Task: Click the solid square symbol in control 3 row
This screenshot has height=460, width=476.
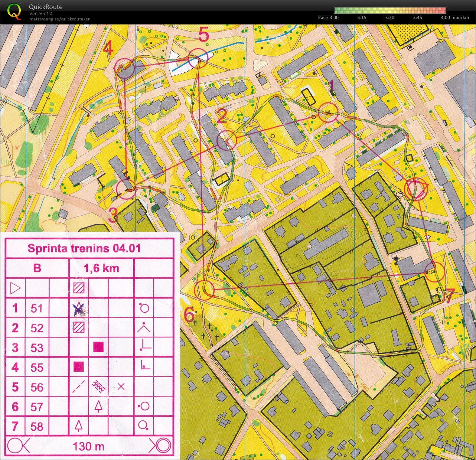Action: tap(98, 348)
